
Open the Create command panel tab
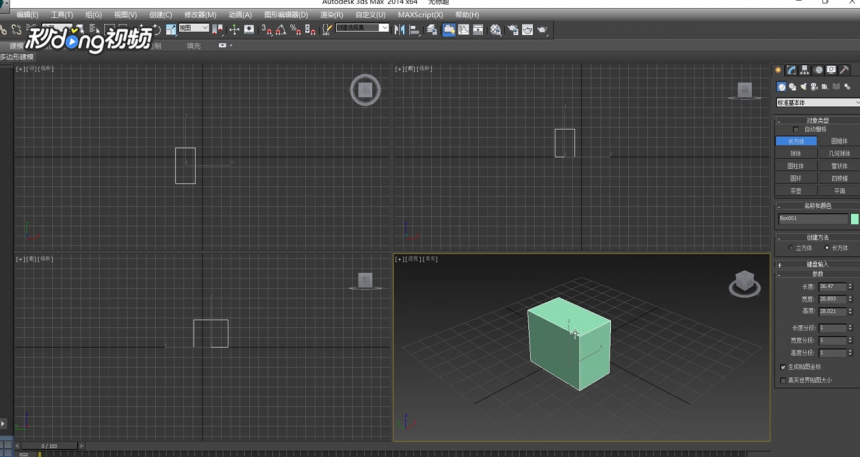click(778, 70)
